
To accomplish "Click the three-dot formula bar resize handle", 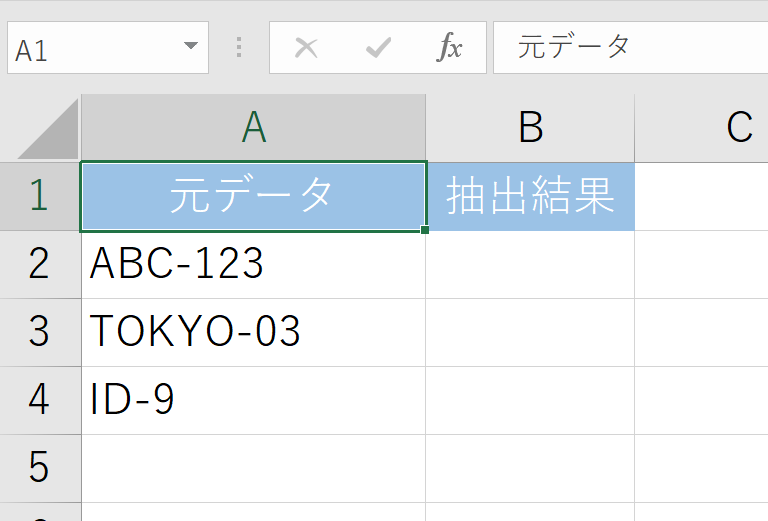I will [239, 48].
